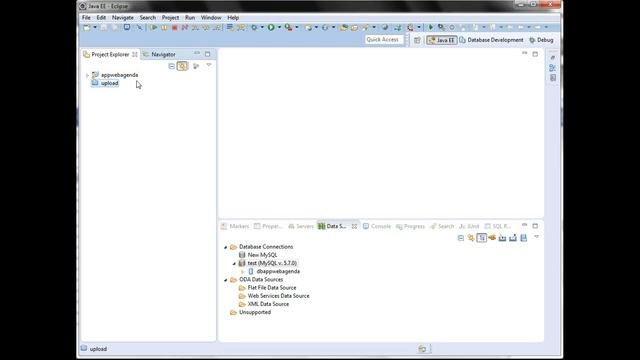This screenshot has height=360, width=640.
Task: Click the red Terminate stop icon
Action: (x=174, y=27)
